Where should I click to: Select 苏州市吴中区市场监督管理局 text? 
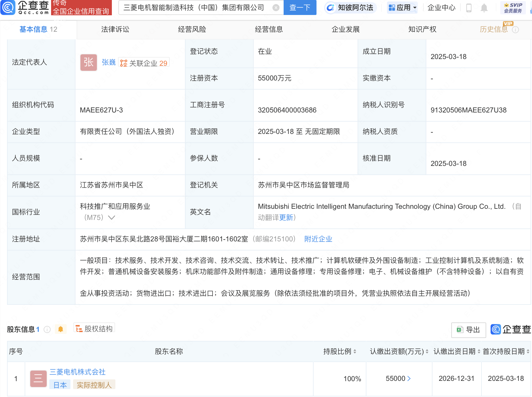(304, 185)
